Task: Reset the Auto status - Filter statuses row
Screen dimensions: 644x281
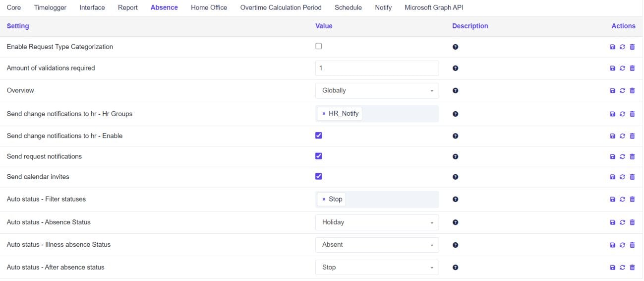Action: 623,200
